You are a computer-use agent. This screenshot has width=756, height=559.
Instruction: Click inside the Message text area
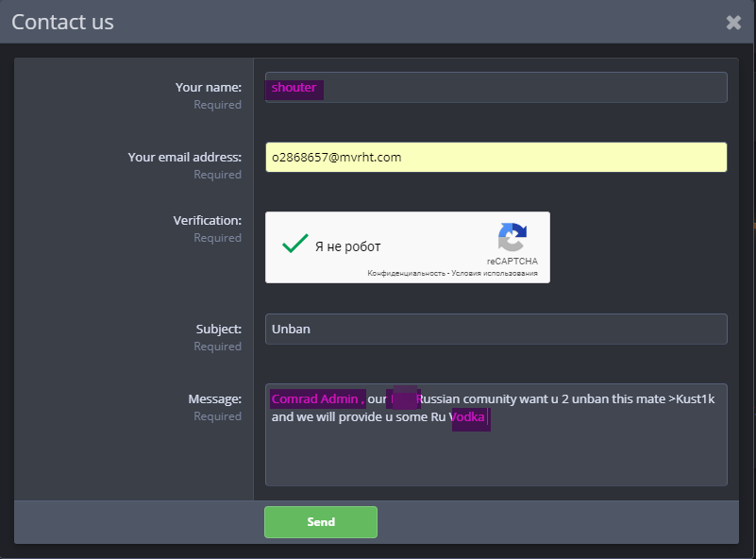coord(496,453)
